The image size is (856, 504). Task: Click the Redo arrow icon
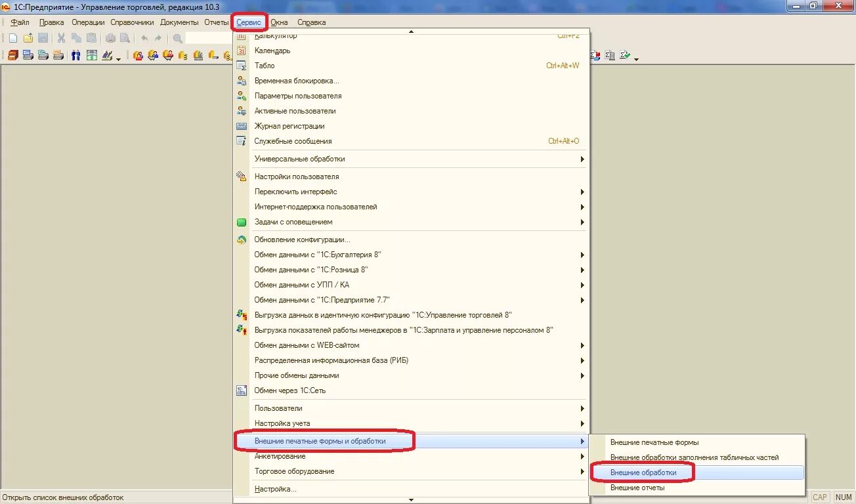158,38
